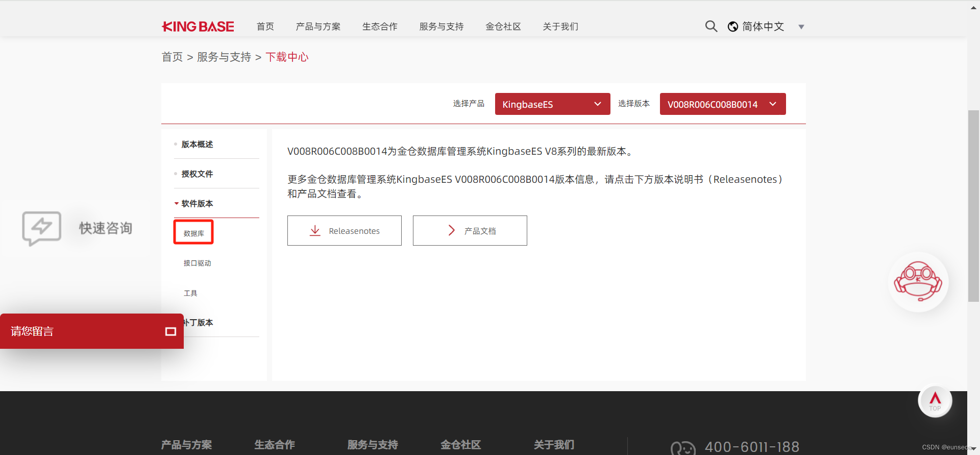Open the 金仓社区 menu
The height and width of the screenshot is (455, 980).
point(503,27)
